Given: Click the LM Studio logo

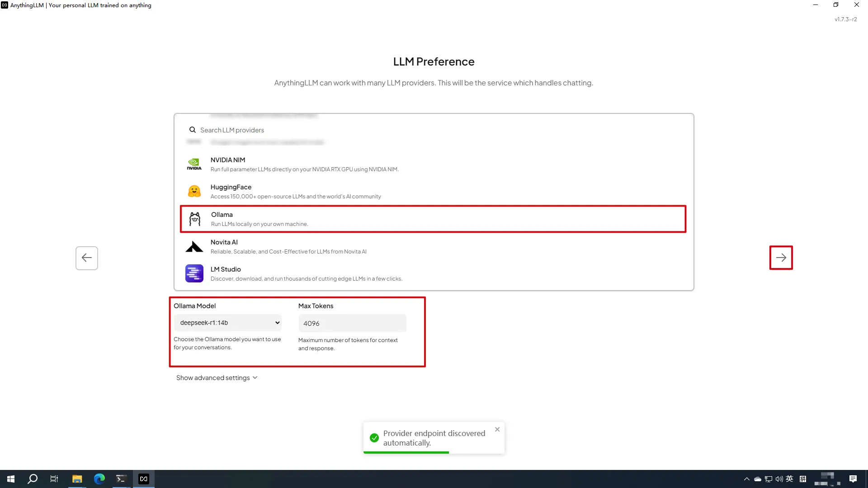Looking at the screenshot, I should tap(194, 273).
